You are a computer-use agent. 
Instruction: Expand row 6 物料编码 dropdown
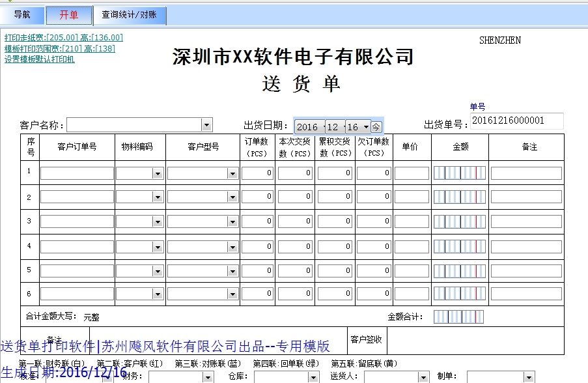(x=158, y=294)
